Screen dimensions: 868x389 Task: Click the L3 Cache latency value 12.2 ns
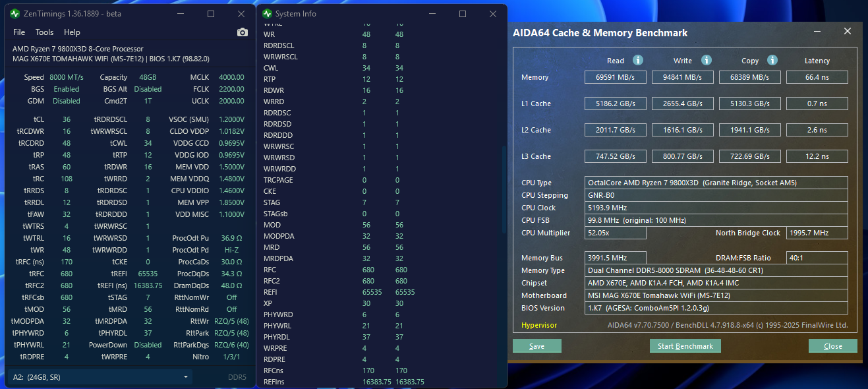[817, 156]
